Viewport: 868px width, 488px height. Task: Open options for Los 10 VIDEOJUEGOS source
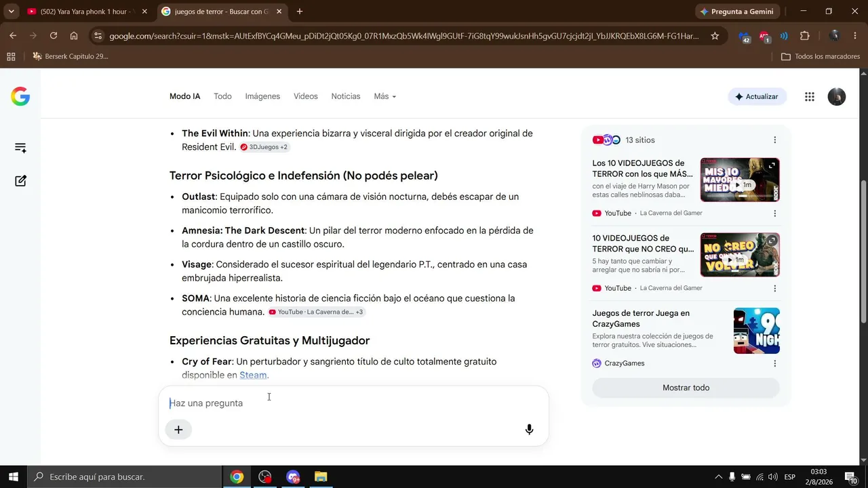point(775,213)
